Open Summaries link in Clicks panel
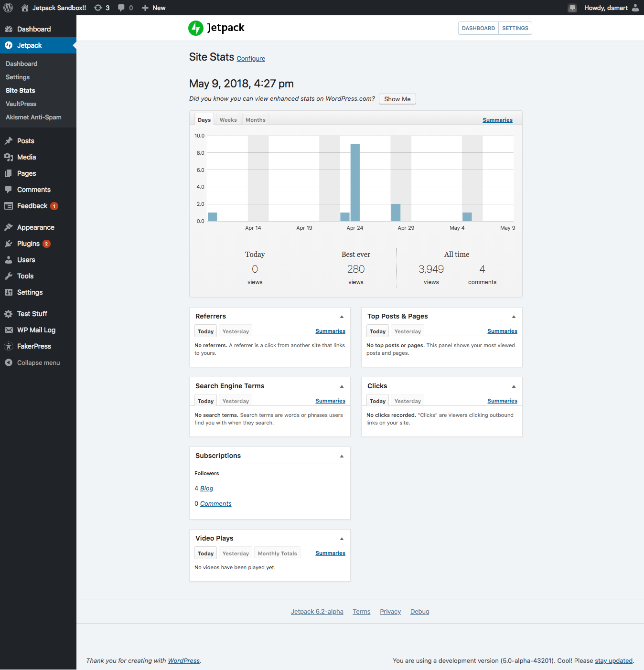Screen dimensions: 644x670 coord(502,401)
